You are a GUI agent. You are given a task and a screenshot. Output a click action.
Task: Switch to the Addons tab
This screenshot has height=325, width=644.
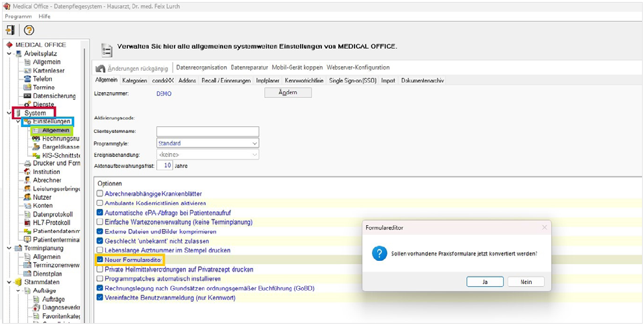click(187, 81)
